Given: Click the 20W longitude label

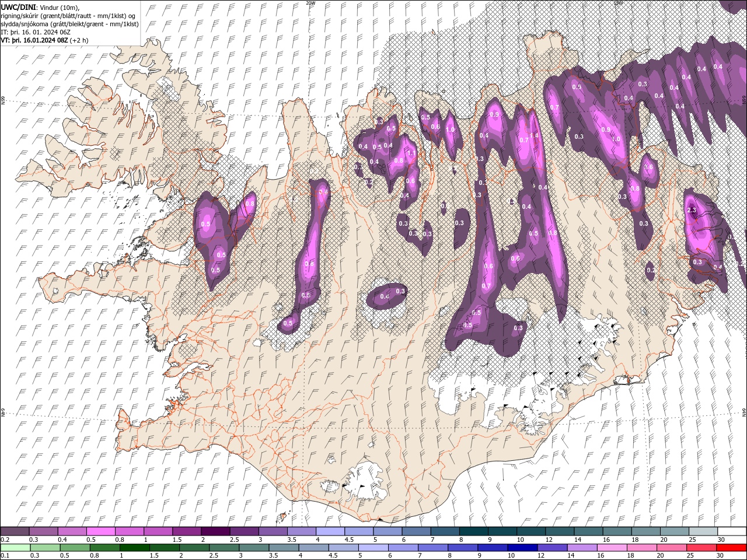Looking at the screenshot, I should tap(311, 3).
